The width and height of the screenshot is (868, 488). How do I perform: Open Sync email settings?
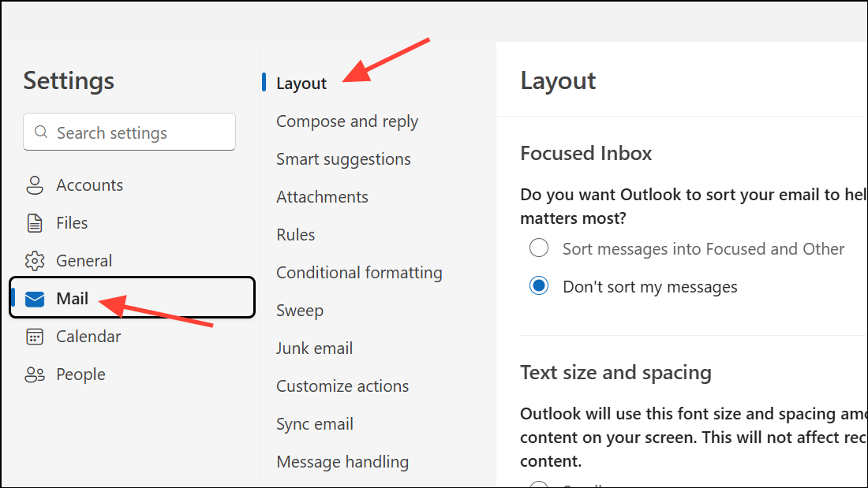pos(314,424)
